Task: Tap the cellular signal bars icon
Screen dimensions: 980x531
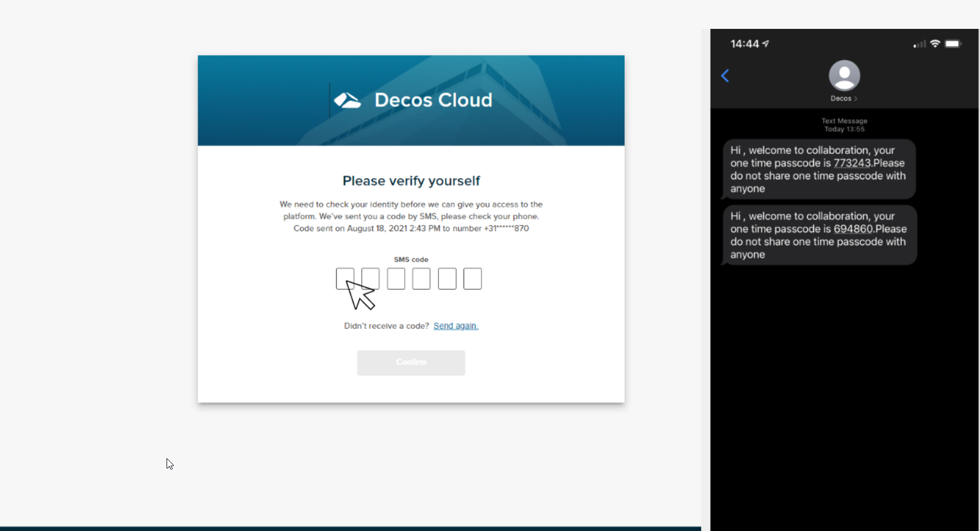Action: [x=919, y=44]
